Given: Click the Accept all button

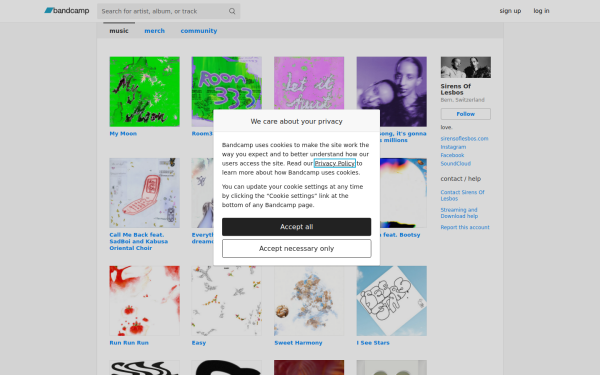Looking at the screenshot, I should pos(297,227).
